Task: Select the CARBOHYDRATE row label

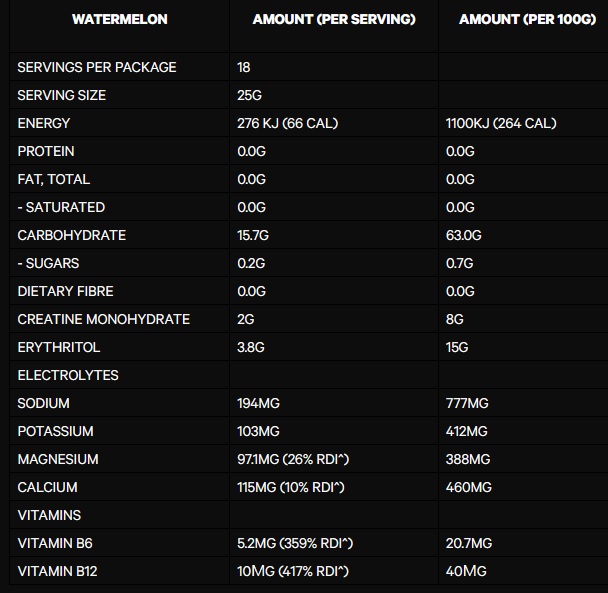Action: point(72,235)
